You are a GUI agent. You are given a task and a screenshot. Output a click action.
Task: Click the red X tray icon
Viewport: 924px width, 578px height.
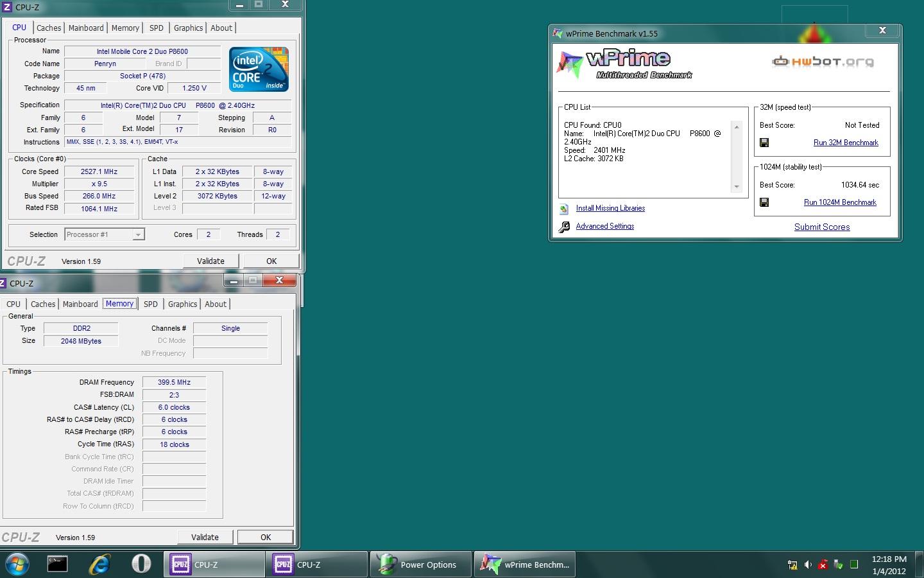pos(823,565)
